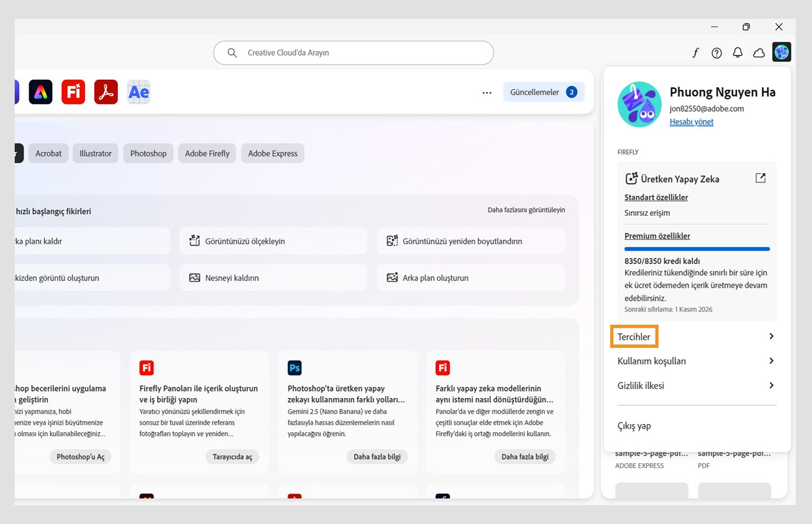Image resolution: width=812 pixels, height=524 pixels.
Task: Click the Sınırsız erişim text
Action: [x=647, y=213]
